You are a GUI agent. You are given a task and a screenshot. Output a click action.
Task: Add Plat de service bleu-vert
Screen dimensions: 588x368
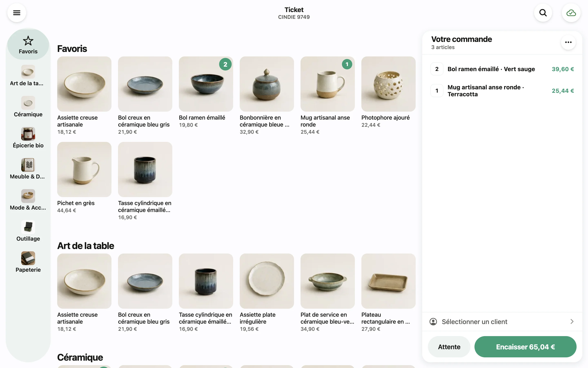(327, 293)
